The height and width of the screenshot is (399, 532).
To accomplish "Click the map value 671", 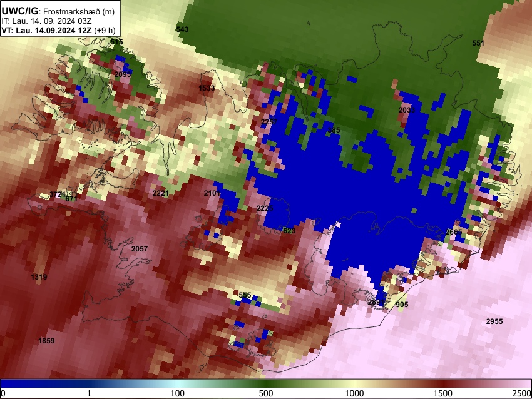I will [x=71, y=199].
